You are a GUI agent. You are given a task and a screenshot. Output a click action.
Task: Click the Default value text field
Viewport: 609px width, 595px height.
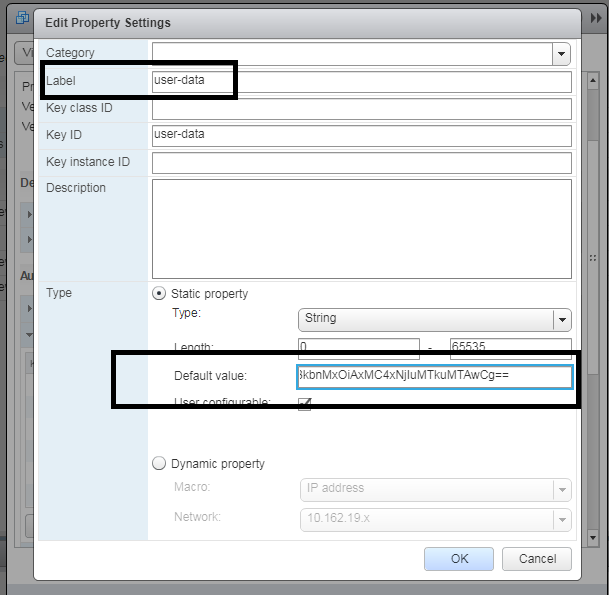[x=433, y=376]
